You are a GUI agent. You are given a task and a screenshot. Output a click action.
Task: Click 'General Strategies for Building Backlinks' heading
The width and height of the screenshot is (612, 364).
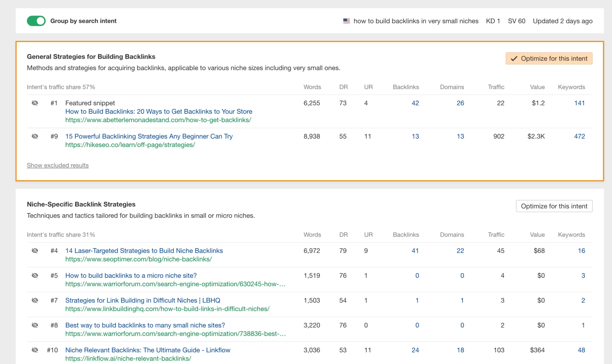click(x=91, y=57)
